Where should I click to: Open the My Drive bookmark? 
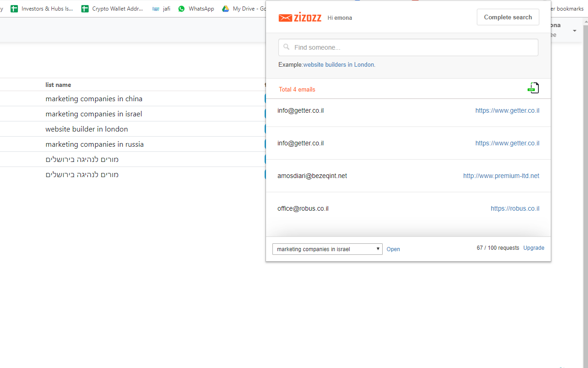[x=244, y=9]
